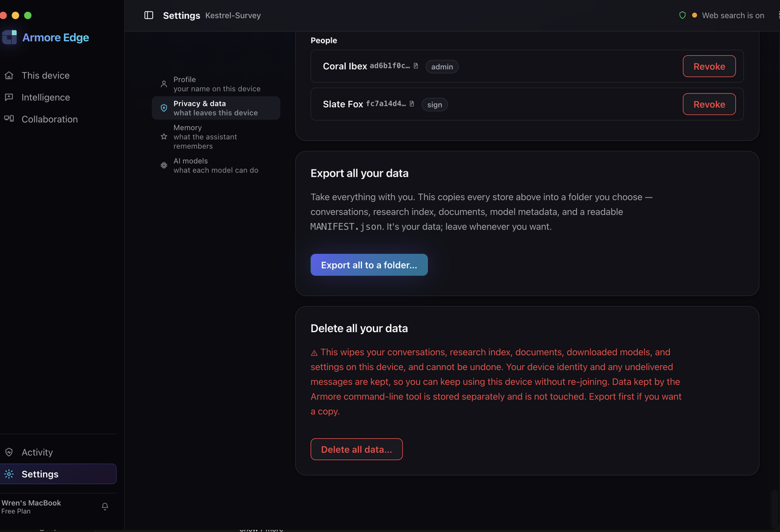Toggle the sidebar panel icon beside Settings
The height and width of the screenshot is (532, 780).
click(x=149, y=15)
